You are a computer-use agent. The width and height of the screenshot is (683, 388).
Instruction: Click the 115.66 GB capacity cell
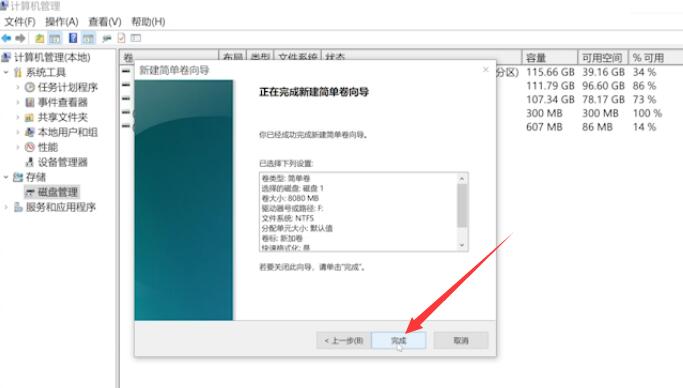(x=550, y=72)
